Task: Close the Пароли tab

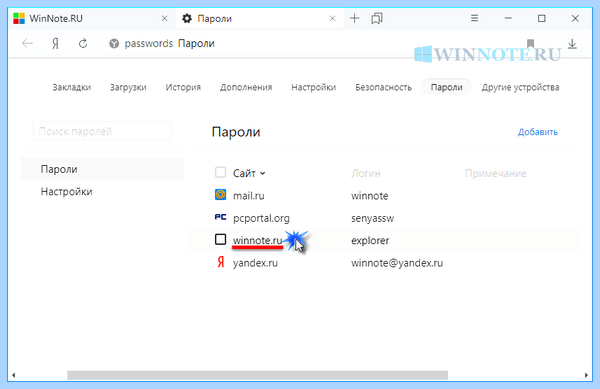Action: (333, 18)
